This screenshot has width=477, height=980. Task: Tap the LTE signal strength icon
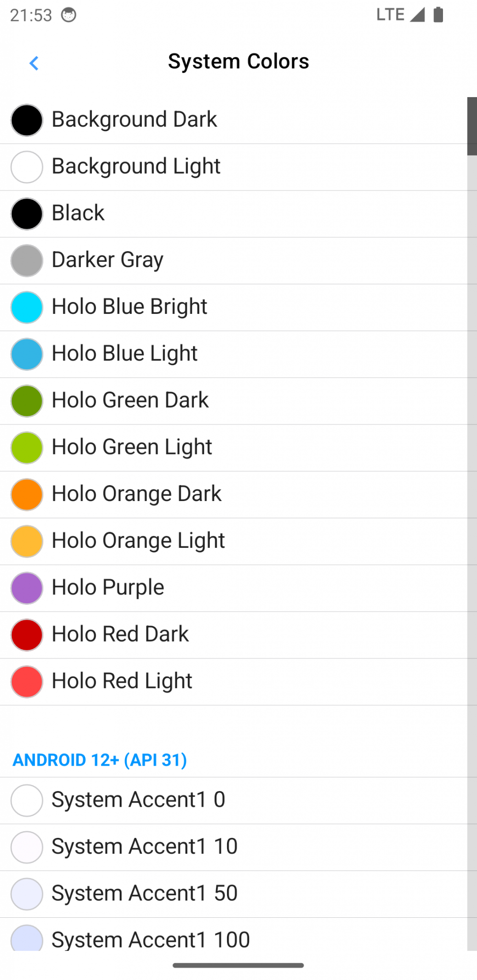click(x=417, y=14)
